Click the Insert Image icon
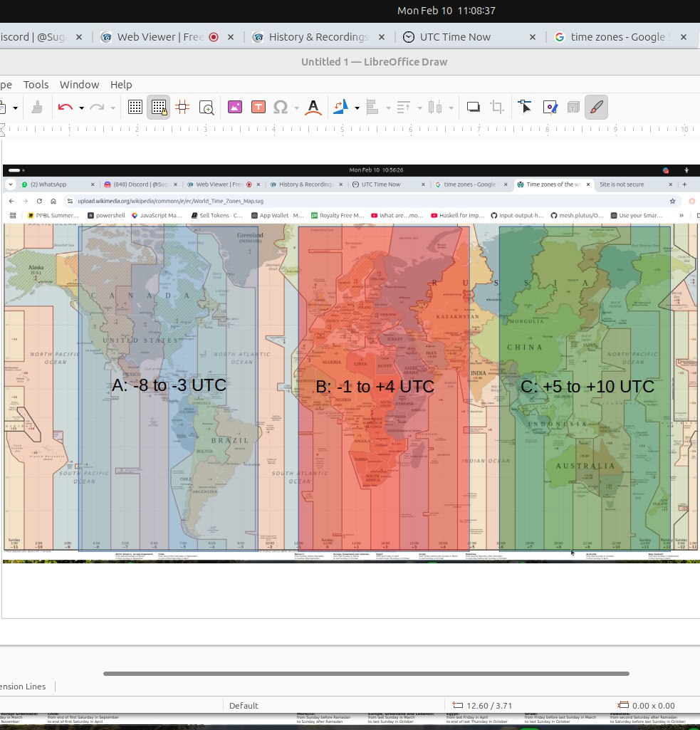 click(235, 108)
